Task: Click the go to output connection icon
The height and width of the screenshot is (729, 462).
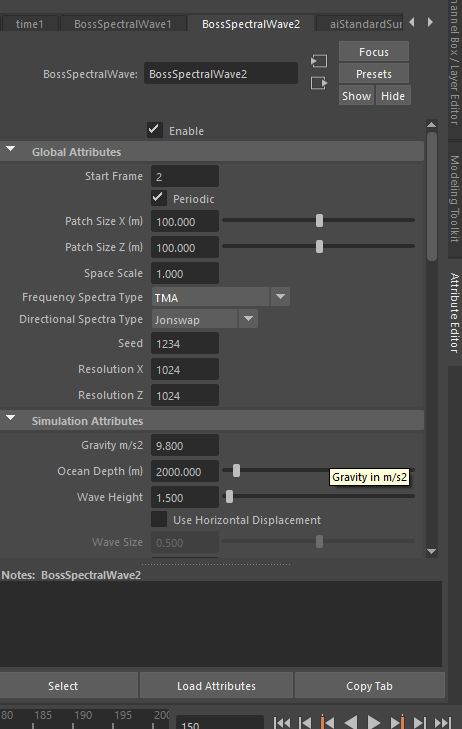Action: click(x=319, y=83)
